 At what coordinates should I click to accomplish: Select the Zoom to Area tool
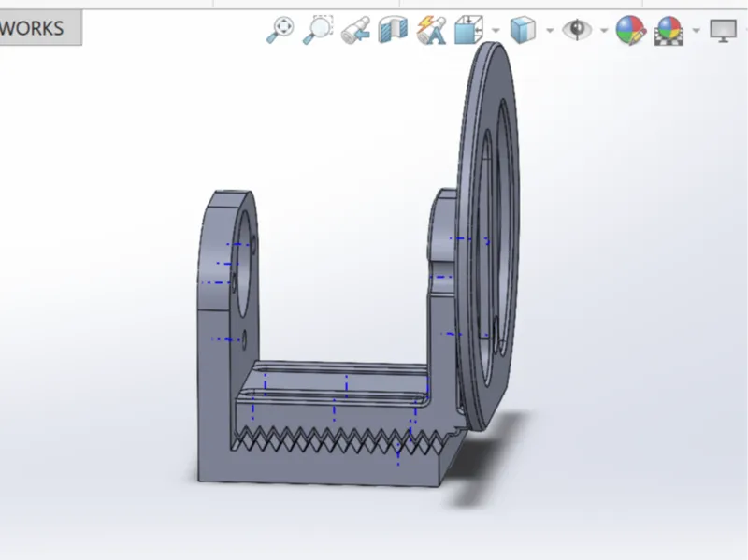point(318,30)
